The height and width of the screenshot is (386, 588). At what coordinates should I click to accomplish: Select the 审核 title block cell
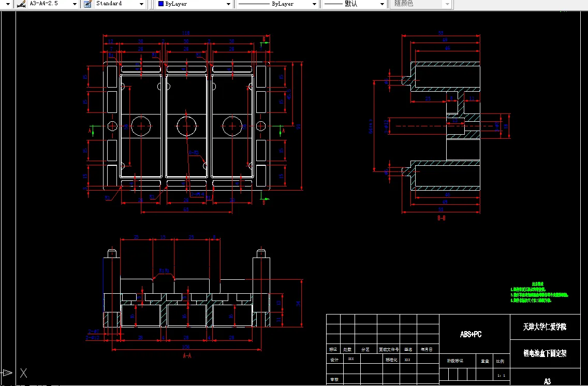coord(334,380)
